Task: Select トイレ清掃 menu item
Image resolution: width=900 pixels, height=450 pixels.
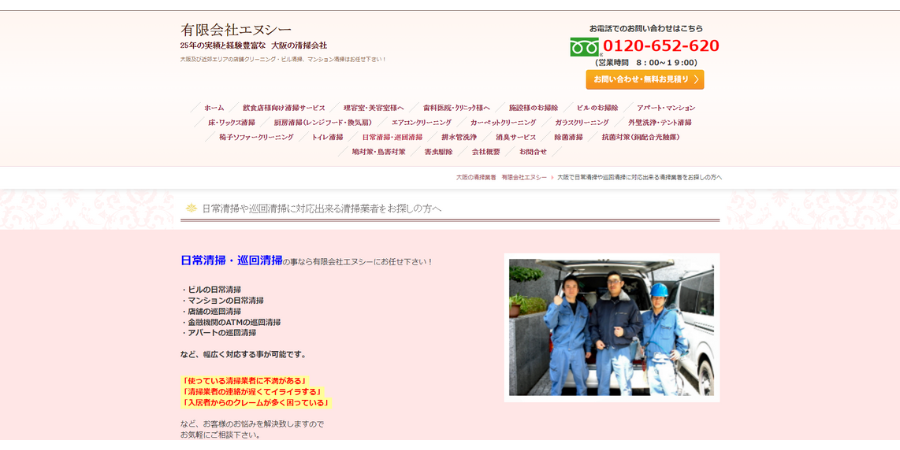Action: [327, 138]
